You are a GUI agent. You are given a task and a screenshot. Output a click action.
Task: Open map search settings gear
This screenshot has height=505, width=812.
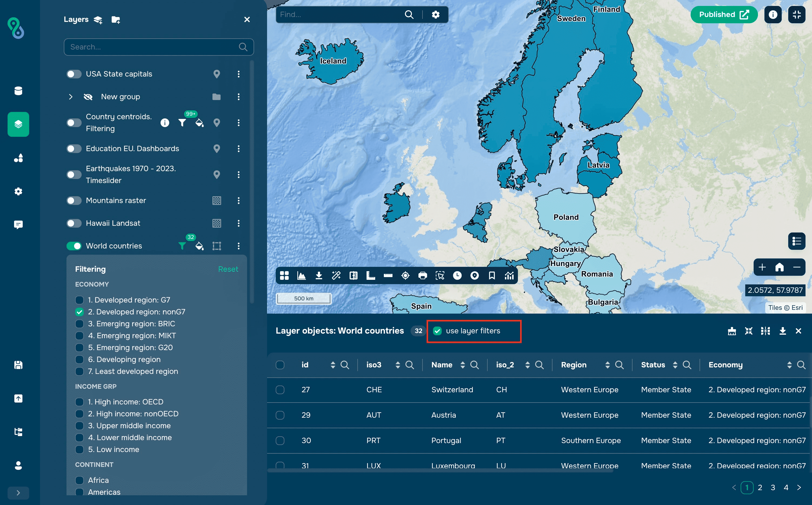pyautogui.click(x=435, y=15)
